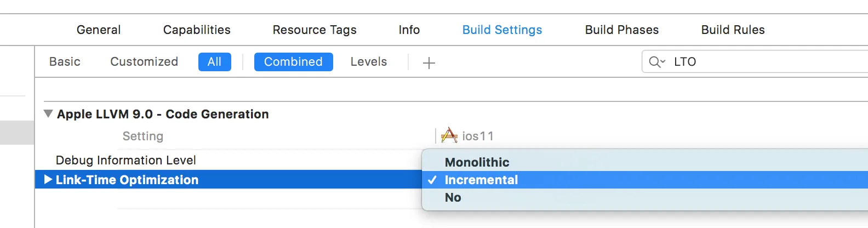Switch to Combined view

coord(293,62)
